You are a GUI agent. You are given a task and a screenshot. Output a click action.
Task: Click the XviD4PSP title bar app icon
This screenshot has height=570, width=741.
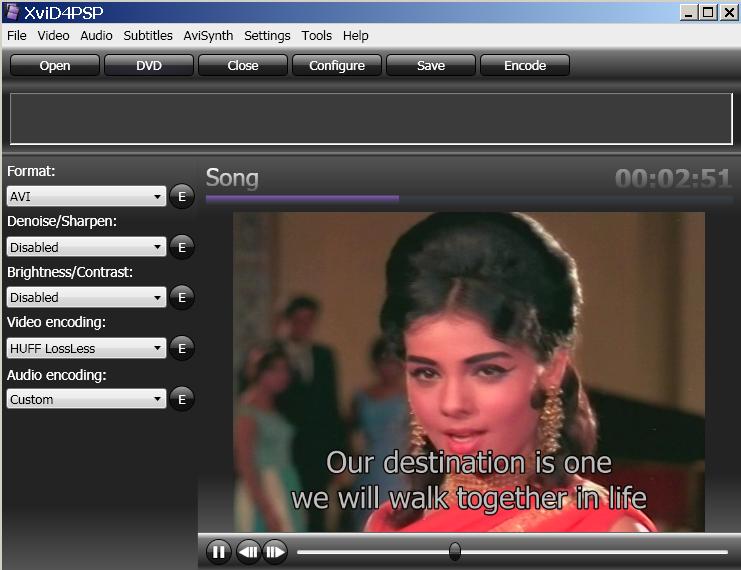[13, 12]
